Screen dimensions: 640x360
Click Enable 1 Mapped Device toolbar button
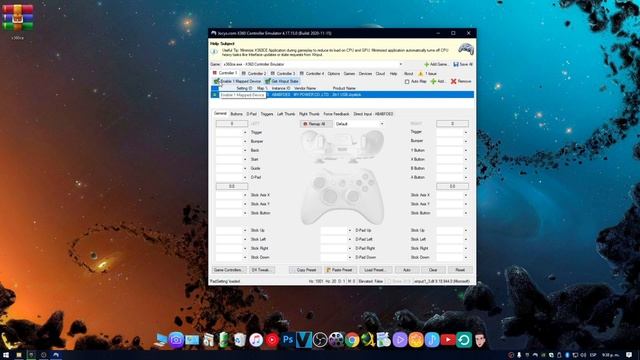click(238, 81)
